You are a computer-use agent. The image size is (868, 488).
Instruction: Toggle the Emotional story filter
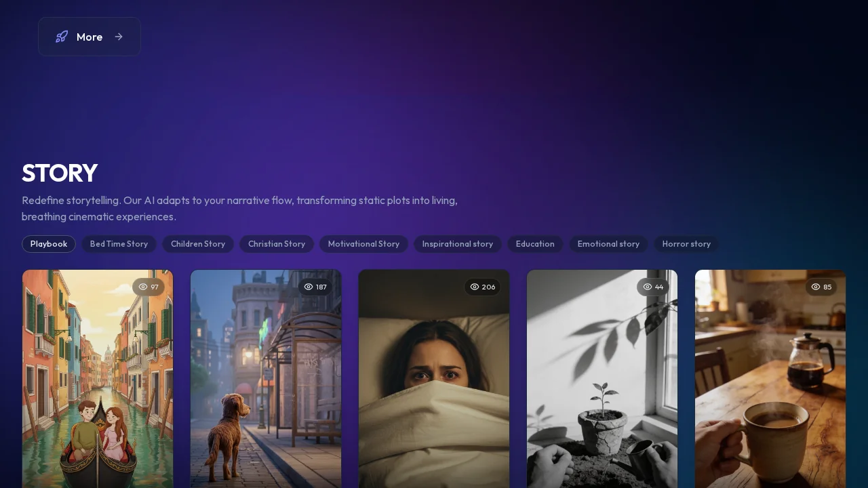pos(608,244)
